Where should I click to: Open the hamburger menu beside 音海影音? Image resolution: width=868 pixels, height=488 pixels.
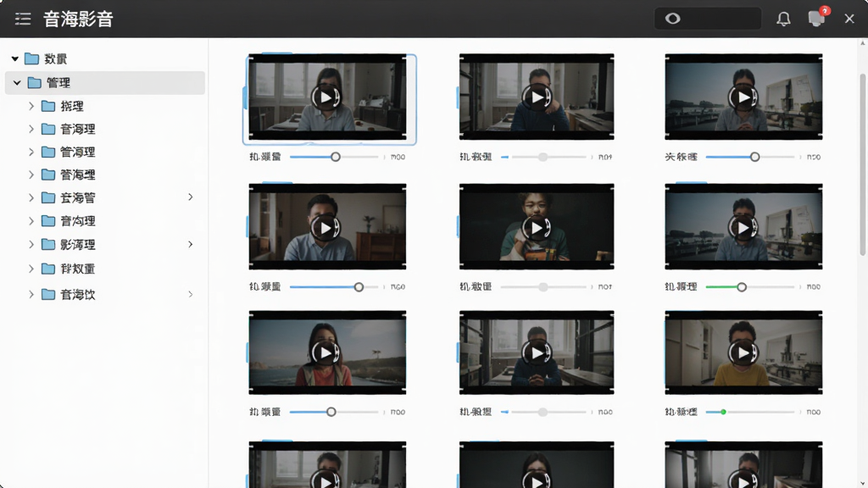[23, 19]
